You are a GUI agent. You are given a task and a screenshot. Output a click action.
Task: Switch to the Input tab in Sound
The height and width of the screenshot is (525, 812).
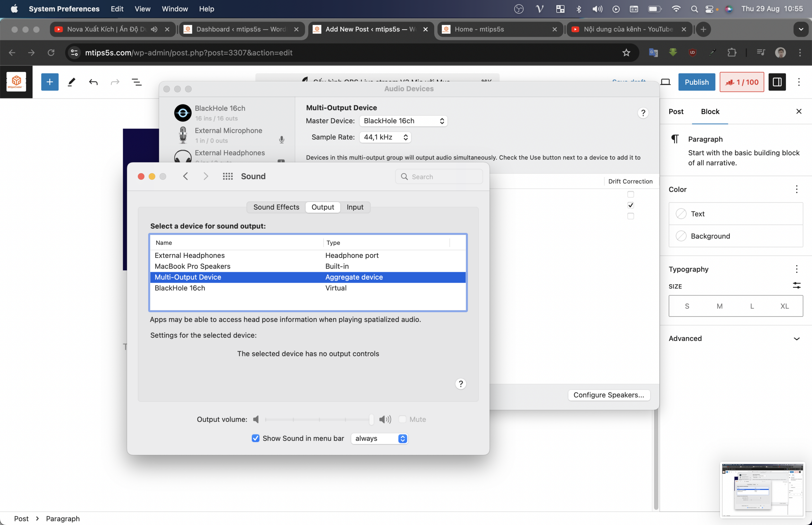(355, 207)
